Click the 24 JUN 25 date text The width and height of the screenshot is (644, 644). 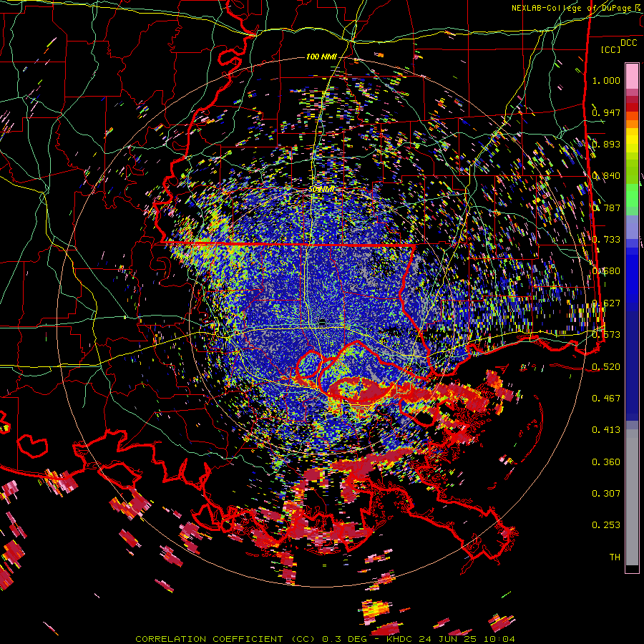pyautogui.click(x=447, y=639)
